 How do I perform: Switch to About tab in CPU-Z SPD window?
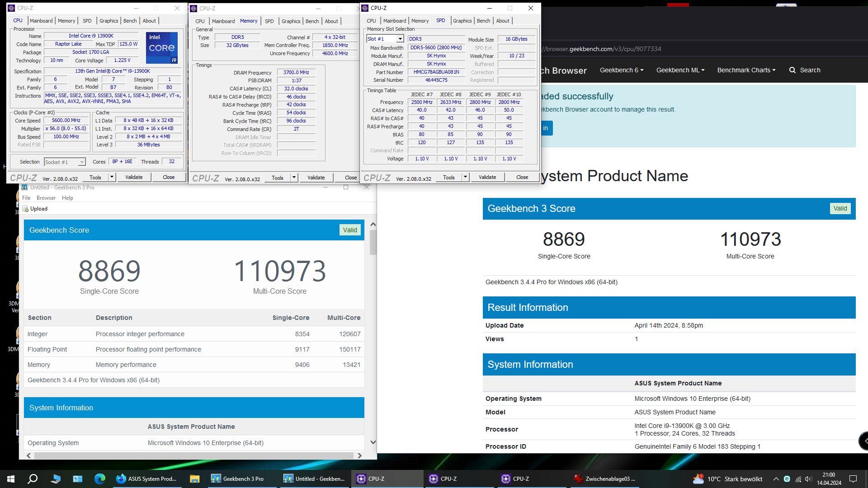(503, 21)
